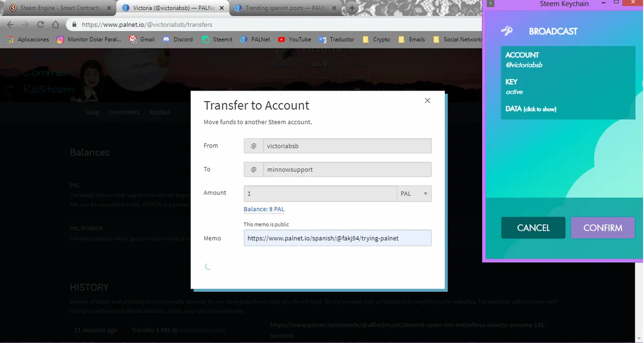
Task: Open the Emails bookmarks folder
Action: pos(412,39)
